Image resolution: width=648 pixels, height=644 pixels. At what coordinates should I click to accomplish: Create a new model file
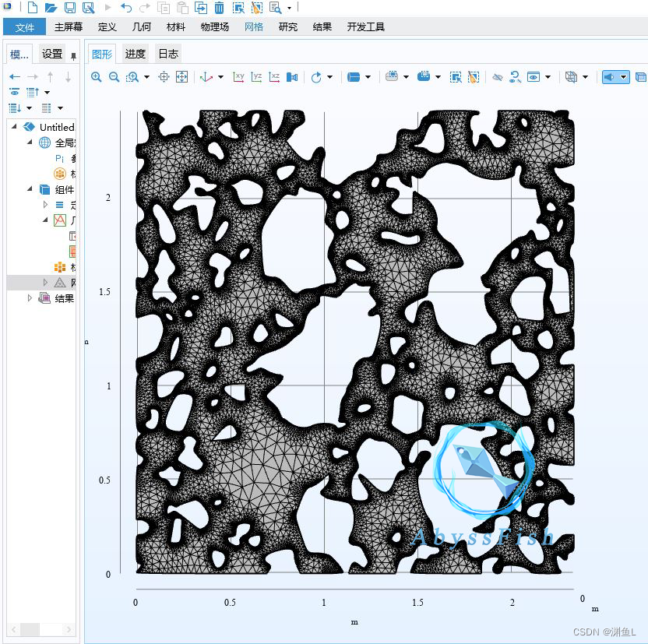(32, 8)
